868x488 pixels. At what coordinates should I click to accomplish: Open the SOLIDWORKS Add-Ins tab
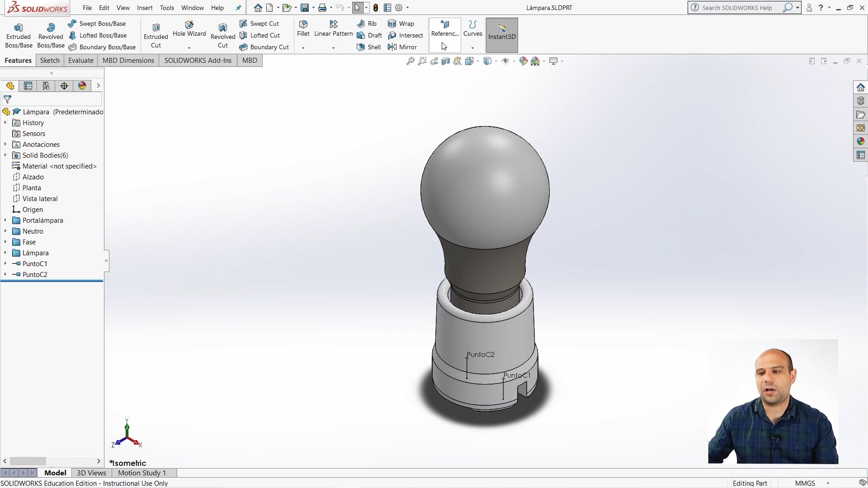pos(198,60)
